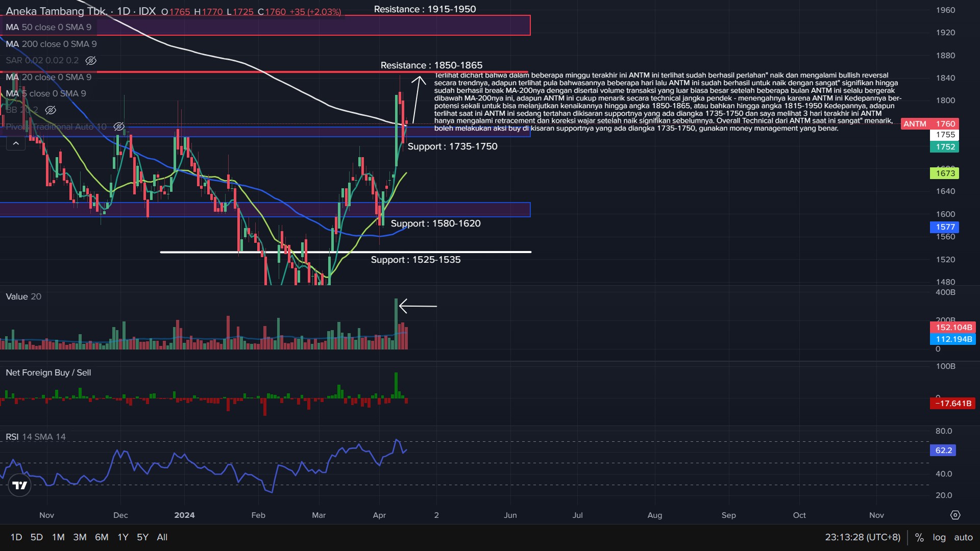Select the 5D time range

click(x=37, y=537)
